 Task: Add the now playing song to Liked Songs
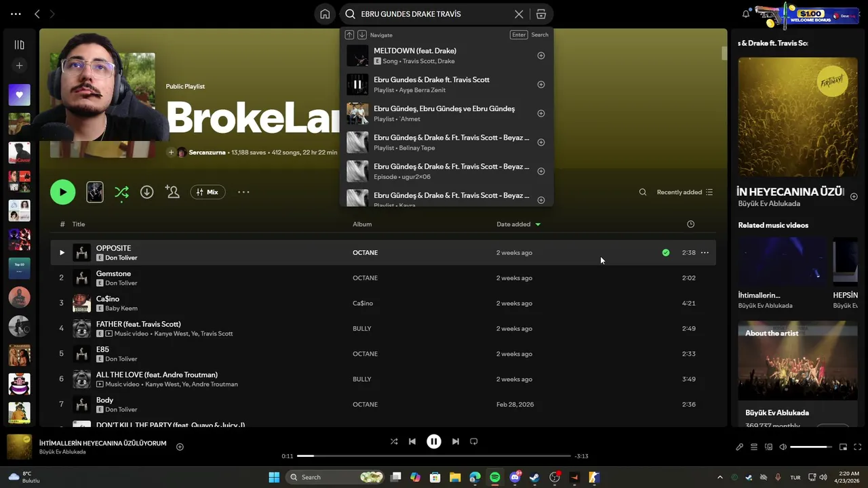[x=180, y=447]
